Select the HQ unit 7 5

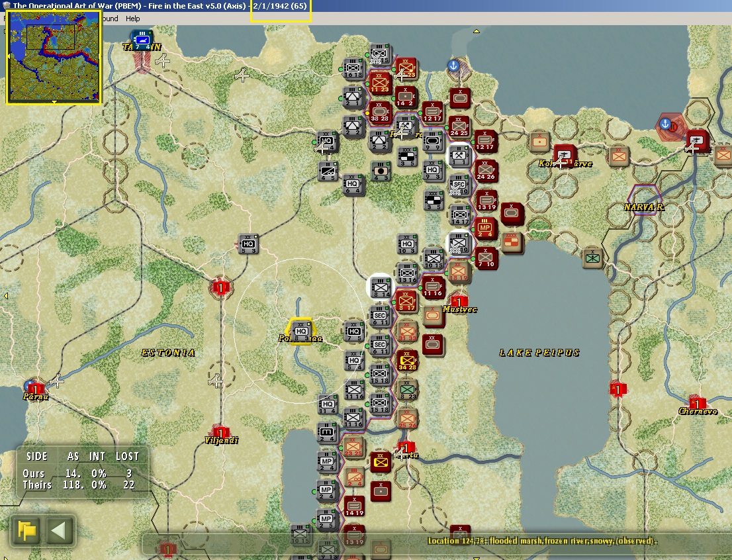click(353, 331)
